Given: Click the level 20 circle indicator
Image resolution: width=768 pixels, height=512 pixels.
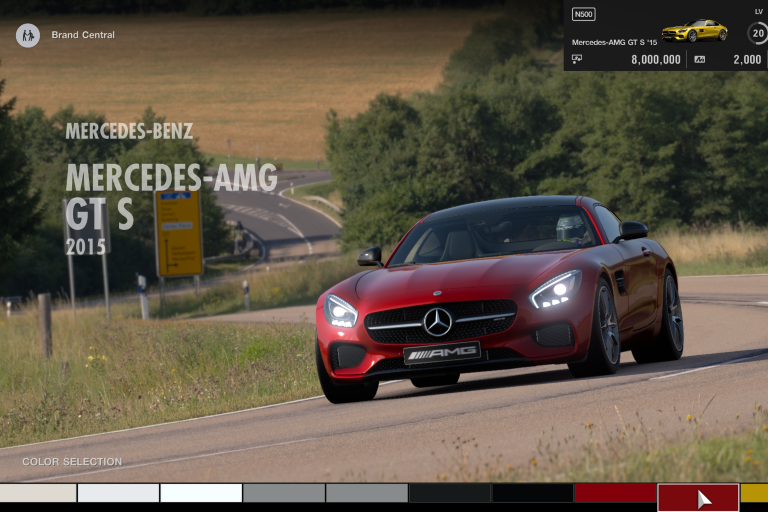Looking at the screenshot, I should (x=758, y=33).
